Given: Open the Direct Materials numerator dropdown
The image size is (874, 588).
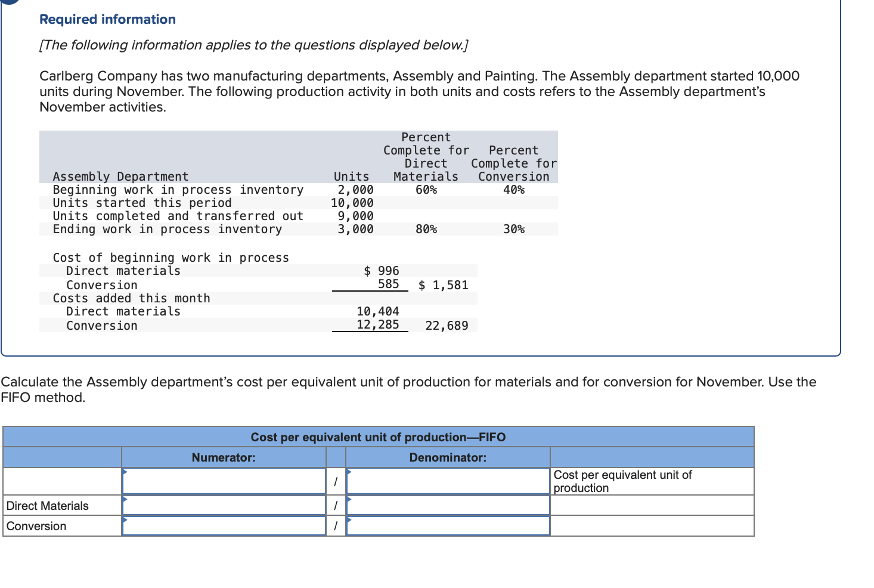Looking at the screenshot, I should 224,506.
